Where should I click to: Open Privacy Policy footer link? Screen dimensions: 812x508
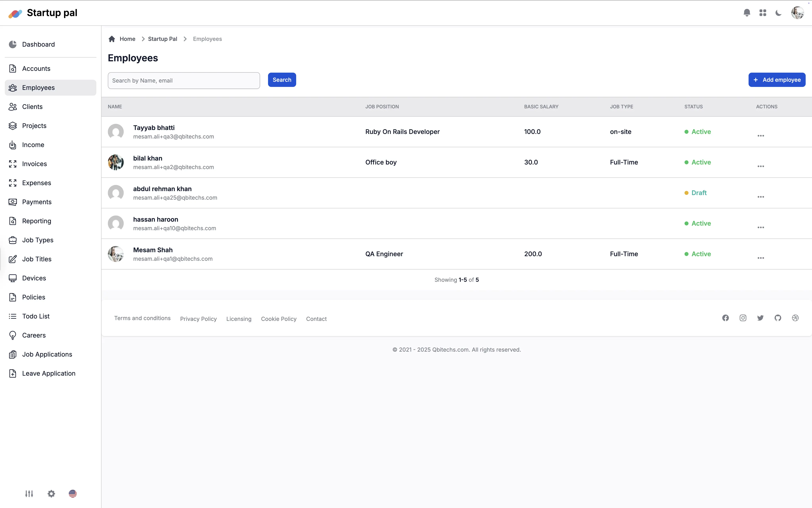(x=198, y=319)
